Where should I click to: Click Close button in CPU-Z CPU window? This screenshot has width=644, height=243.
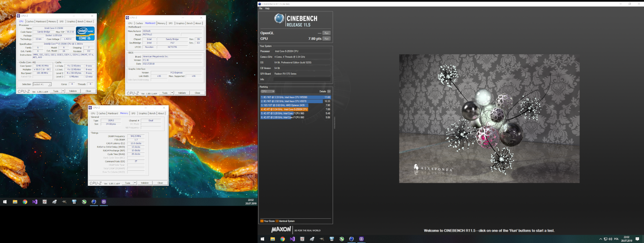(x=88, y=91)
